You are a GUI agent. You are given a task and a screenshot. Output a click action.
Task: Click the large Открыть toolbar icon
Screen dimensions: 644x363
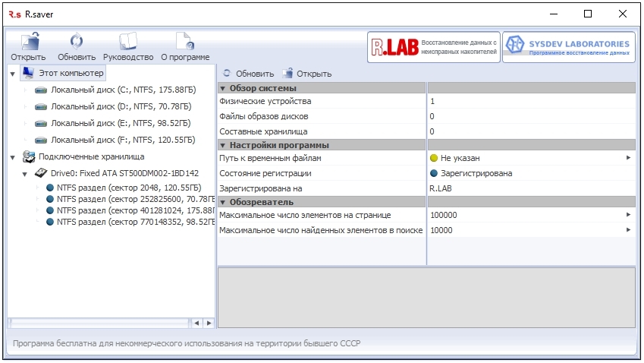(x=30, y=42)
